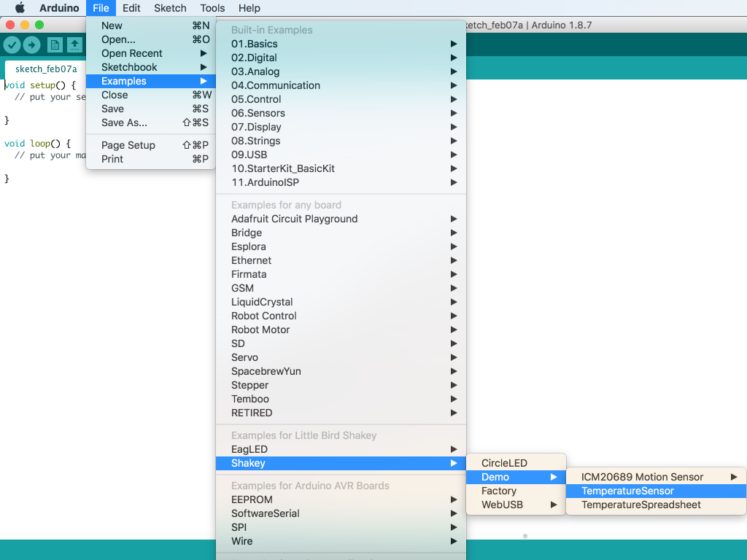
Task: Expand 07.Display examples
Action: click(x=341, y=127)
